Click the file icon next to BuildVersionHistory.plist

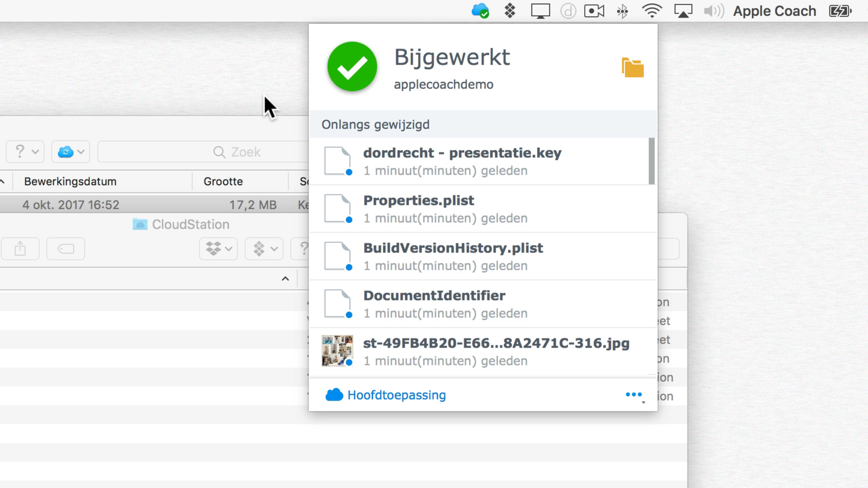point(337,256)
